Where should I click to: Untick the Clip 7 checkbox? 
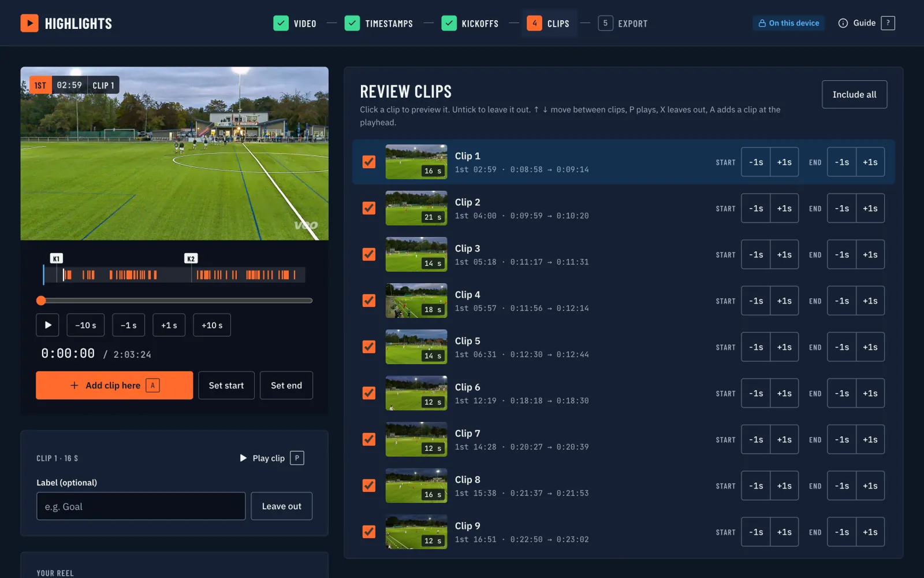pos(368,439)
